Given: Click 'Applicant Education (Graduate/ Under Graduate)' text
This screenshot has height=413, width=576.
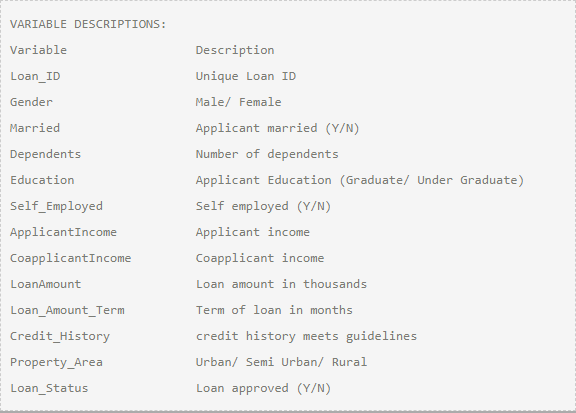Looking at the screenshot, I should (x=360, y=180).
